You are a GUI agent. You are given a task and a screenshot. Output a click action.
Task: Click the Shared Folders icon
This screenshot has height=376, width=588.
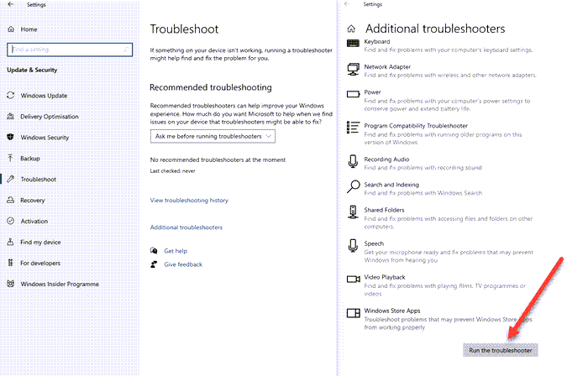(x=353, y=212)
